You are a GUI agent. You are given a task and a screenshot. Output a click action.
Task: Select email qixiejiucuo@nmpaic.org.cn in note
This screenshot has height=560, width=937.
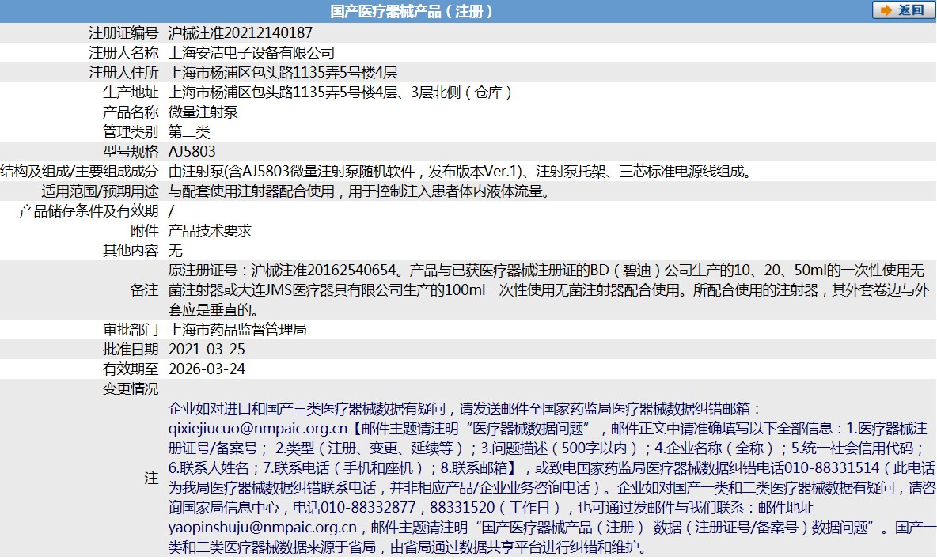[x=257, y=428]
